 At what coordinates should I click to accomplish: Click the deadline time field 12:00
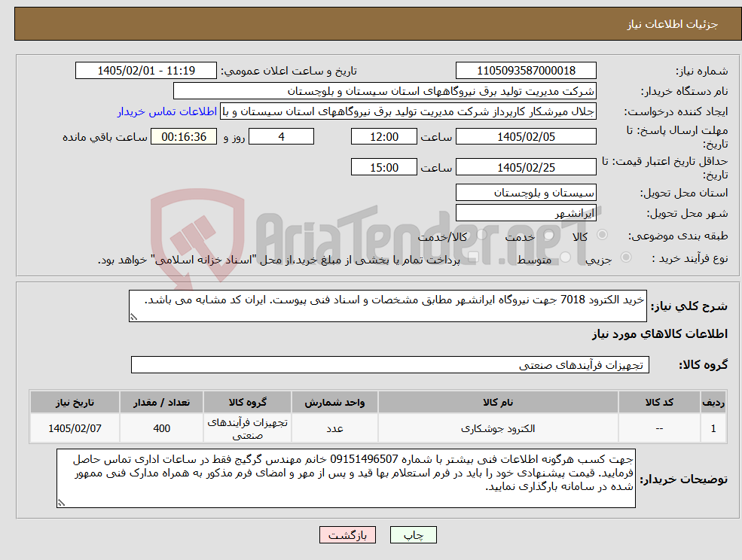pyautogui.click(x=383, y=137)
